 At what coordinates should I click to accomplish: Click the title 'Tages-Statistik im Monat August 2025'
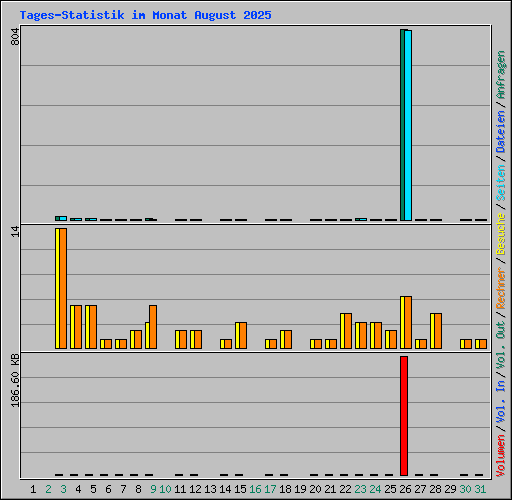[x=145, y=15]
